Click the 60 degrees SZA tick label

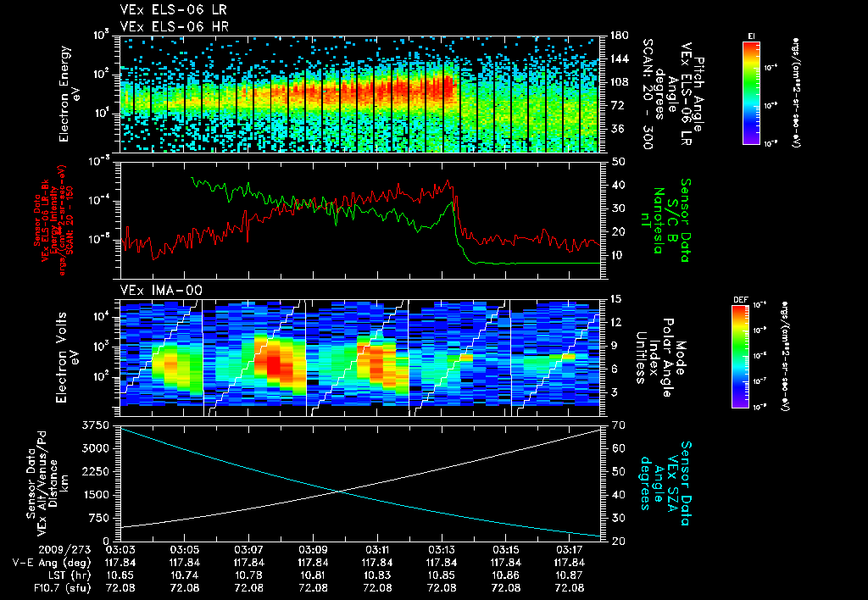[618, 448]
